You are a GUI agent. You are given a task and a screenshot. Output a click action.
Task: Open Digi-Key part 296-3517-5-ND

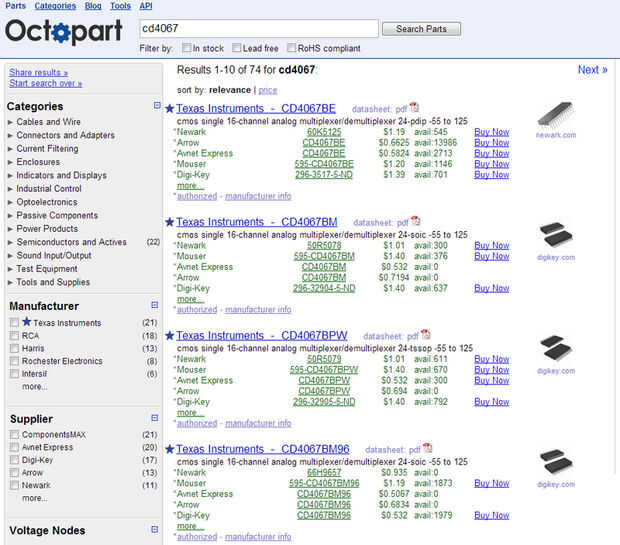coord(324,175)
